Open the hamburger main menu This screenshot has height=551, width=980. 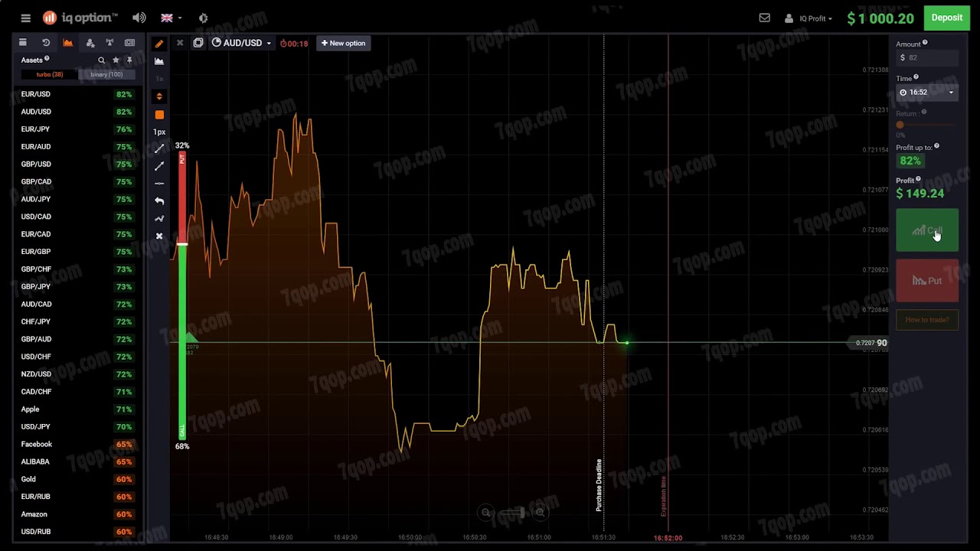click(26, 18)
